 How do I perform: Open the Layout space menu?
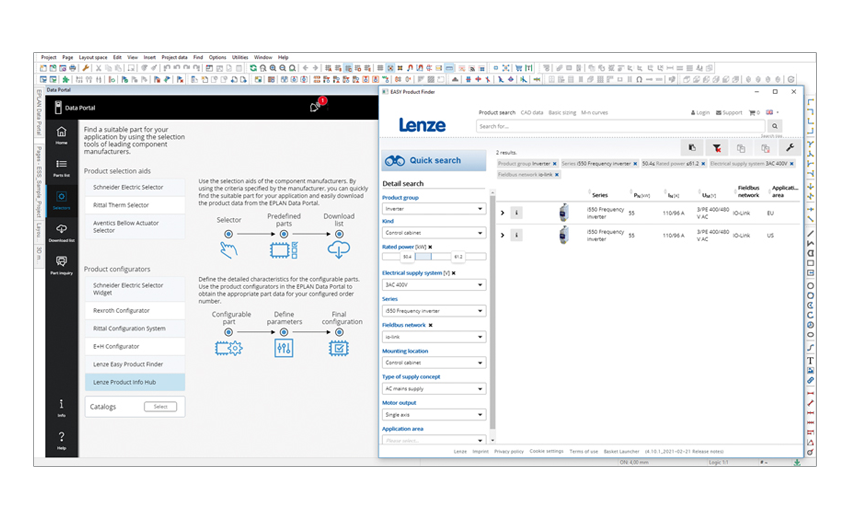tap(93, 57)
